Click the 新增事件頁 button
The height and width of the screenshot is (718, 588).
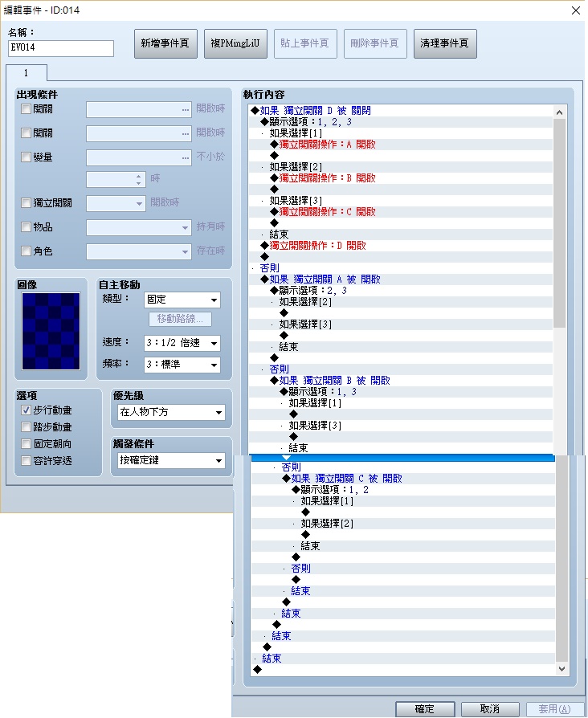coord(165,43)
